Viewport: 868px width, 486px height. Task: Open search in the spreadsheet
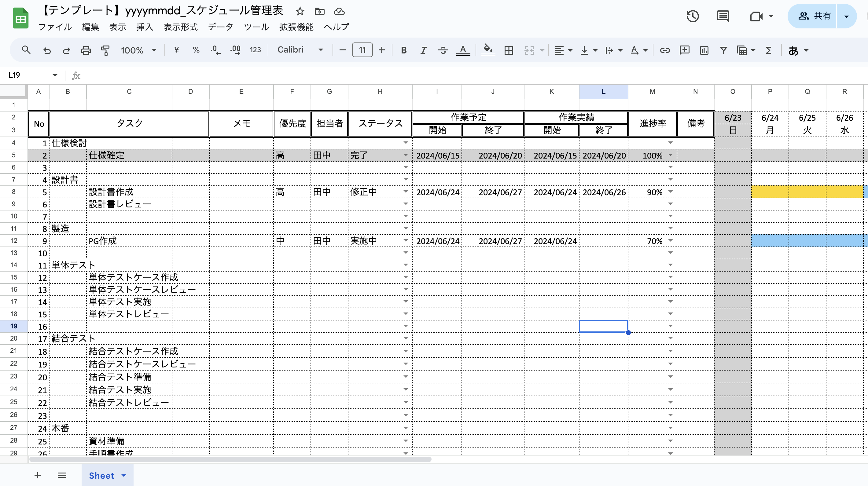[x=26, y=50]
